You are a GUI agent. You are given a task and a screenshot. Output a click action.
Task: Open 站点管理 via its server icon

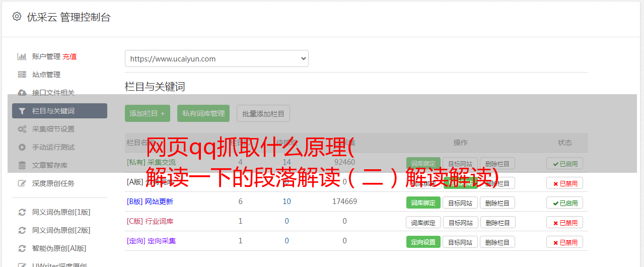pyautogui.click(x=22, y=75)
